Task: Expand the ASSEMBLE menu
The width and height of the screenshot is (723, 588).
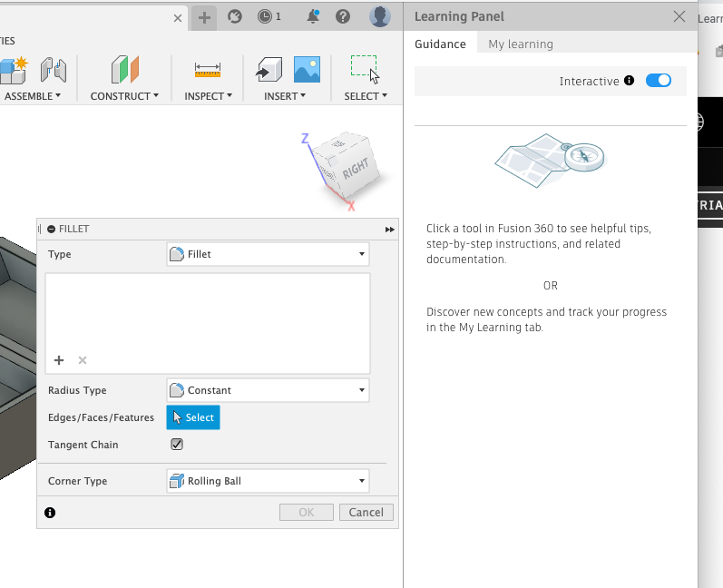Action: [33, 96]
